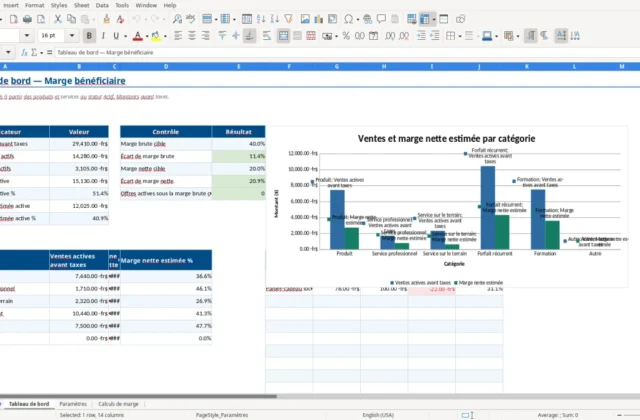Insert an image via the Image icon
Screen dimensions: 640x420
305,19
